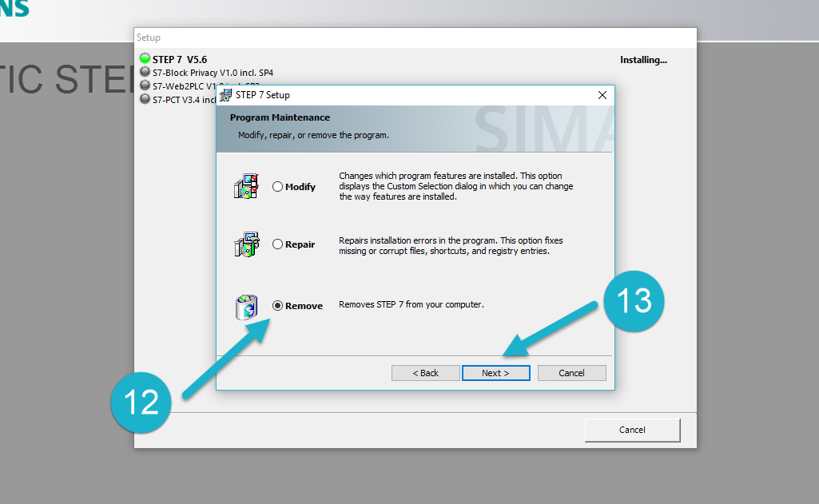Click the Modify installer icon

[247, 186]
